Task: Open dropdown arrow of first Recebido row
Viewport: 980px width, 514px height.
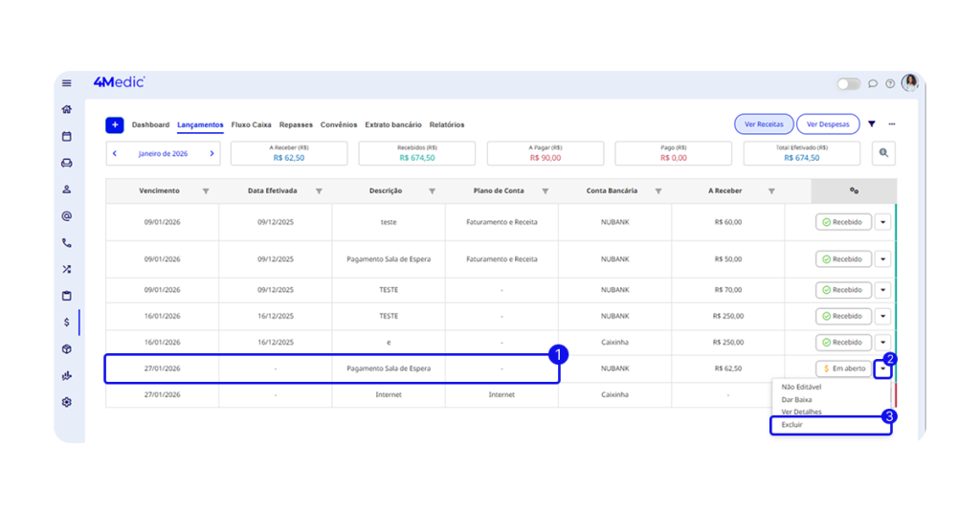Action: 882,221
